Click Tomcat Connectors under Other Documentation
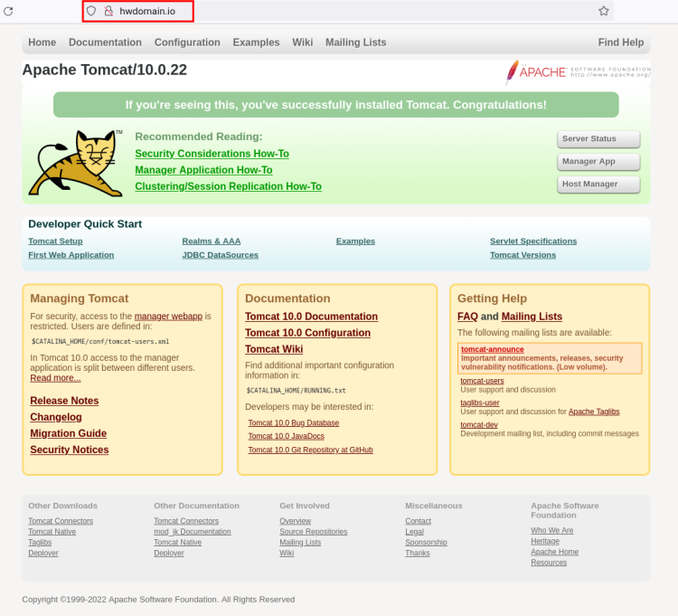 point(186,521)
